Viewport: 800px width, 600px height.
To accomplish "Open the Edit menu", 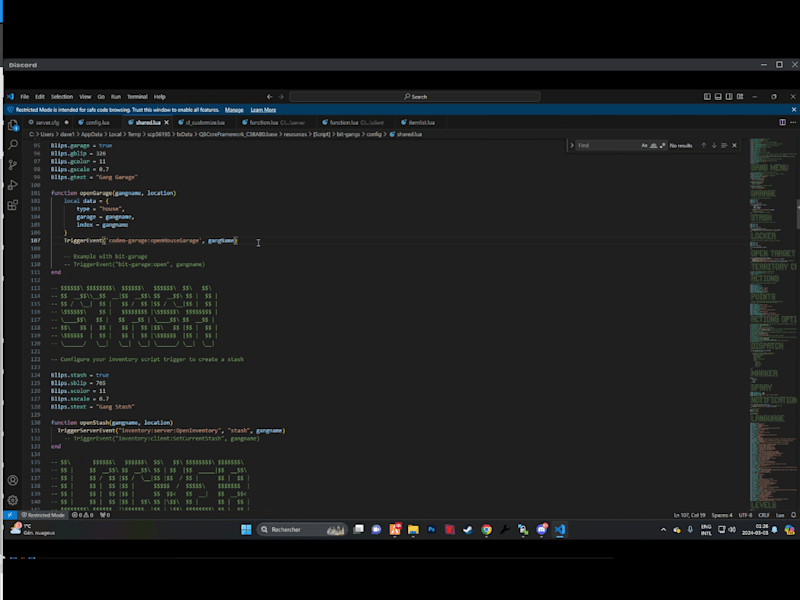I will 40,96.
